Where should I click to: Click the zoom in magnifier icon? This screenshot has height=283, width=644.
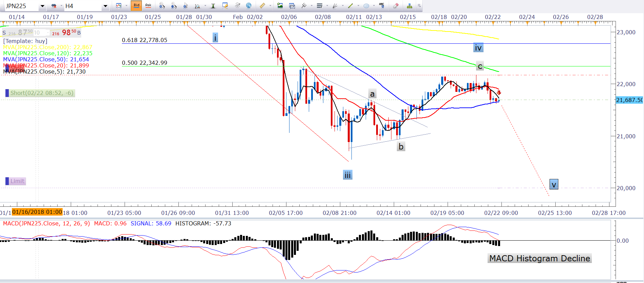pyautogui.click(x=162, y=6)
